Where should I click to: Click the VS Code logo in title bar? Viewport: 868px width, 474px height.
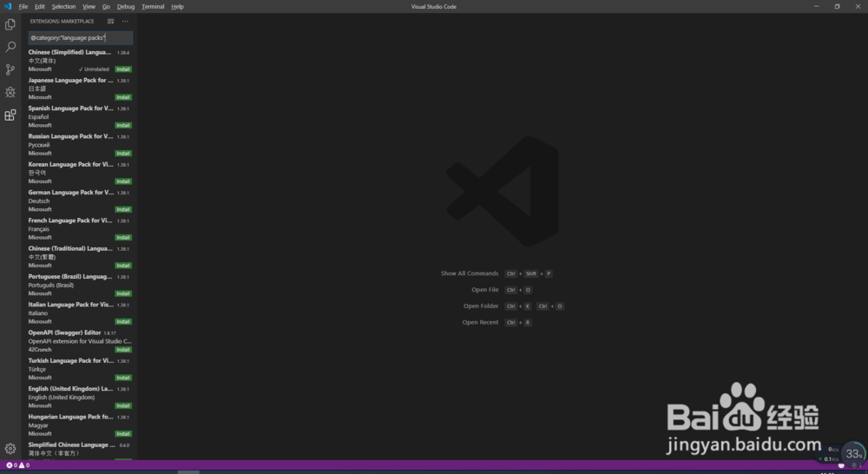8,7
